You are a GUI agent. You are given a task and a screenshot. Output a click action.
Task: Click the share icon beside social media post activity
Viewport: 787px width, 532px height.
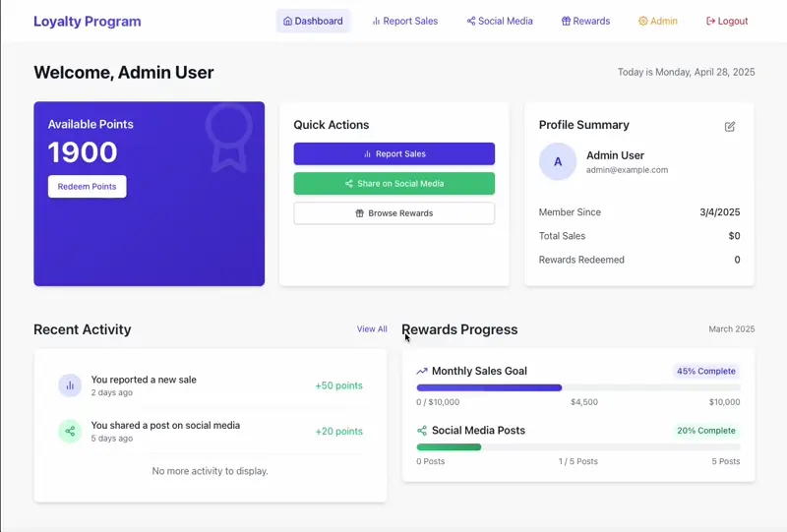tap(70, 431)
